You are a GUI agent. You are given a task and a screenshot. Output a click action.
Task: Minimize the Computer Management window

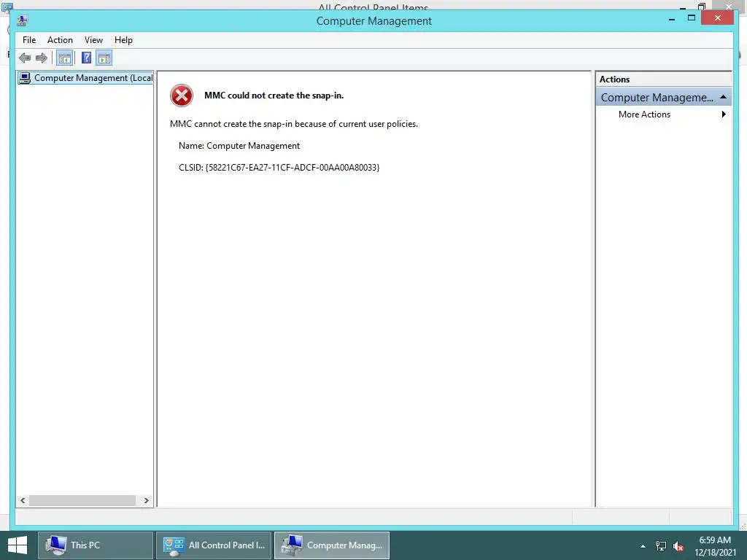click(x=672, y=20)
